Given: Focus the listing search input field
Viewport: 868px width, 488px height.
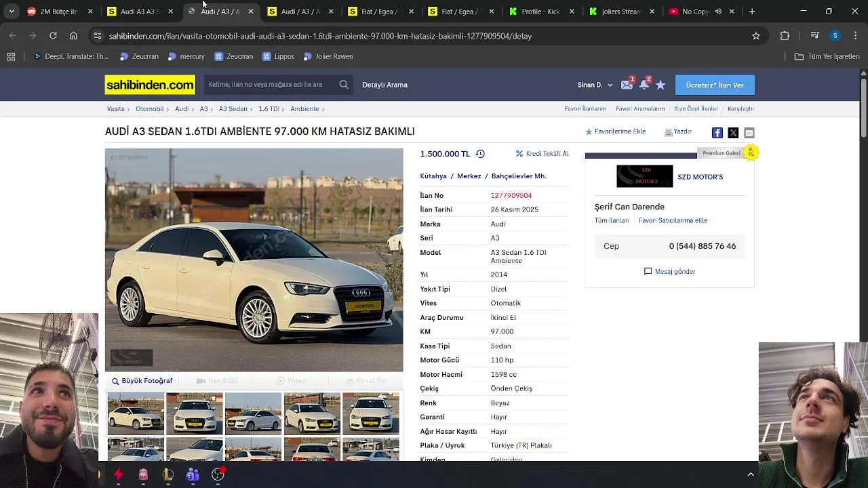Looking at the screenshot, I should [269, 85].
